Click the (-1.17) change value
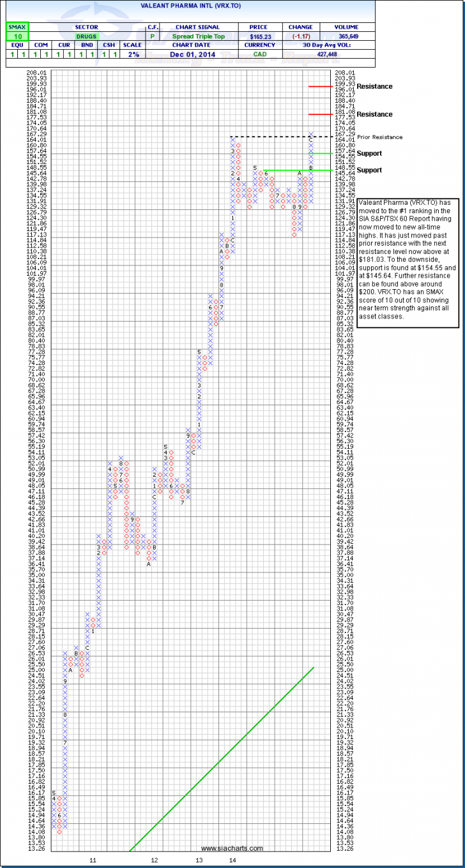This screenshot has width=465, height=868. pos(300,37)
